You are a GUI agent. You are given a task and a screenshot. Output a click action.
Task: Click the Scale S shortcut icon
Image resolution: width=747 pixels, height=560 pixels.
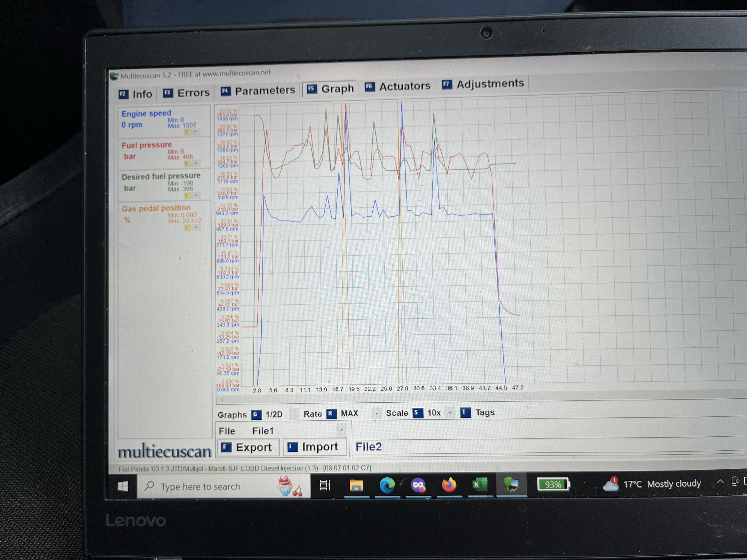point(418,413)
